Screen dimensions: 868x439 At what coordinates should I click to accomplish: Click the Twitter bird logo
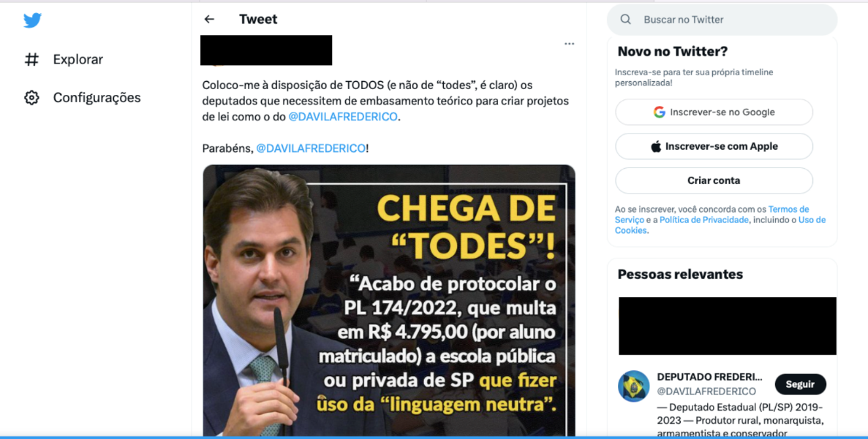click(x=32, y=20)
